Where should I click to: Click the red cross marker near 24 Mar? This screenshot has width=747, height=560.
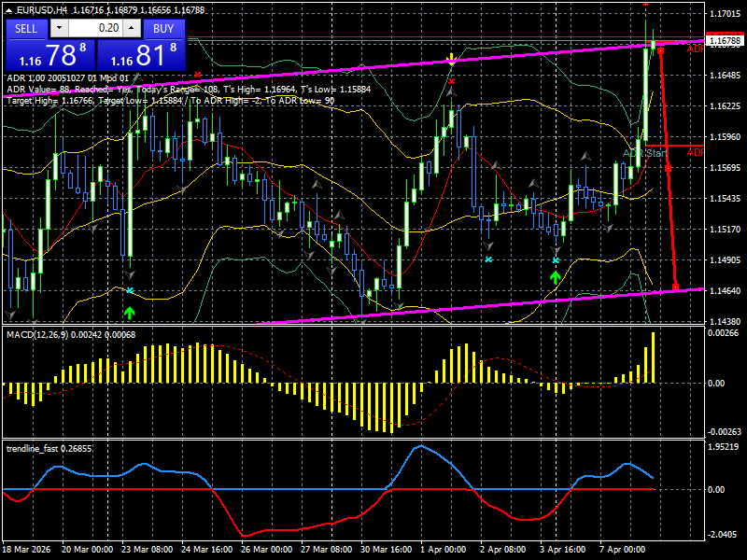pos(198,75)
